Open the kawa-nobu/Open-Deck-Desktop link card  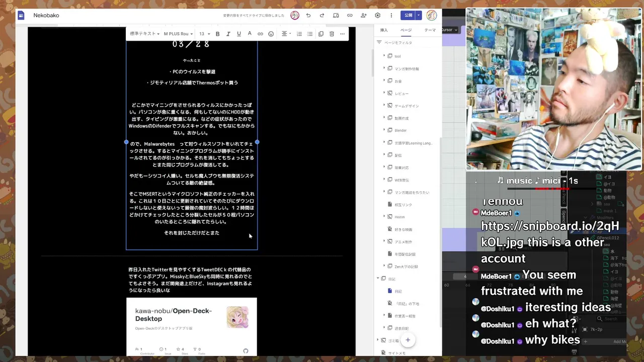[x=192, y=327]
